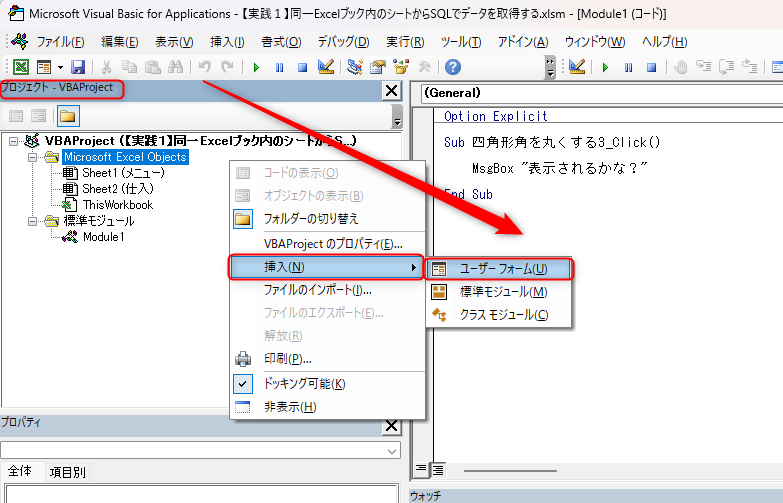The height and width of the screenshot is (503, 783).
Task: Select ファイルのインポート(I)... menu entry
Action: pyautogui.click(x=328, y=290)
